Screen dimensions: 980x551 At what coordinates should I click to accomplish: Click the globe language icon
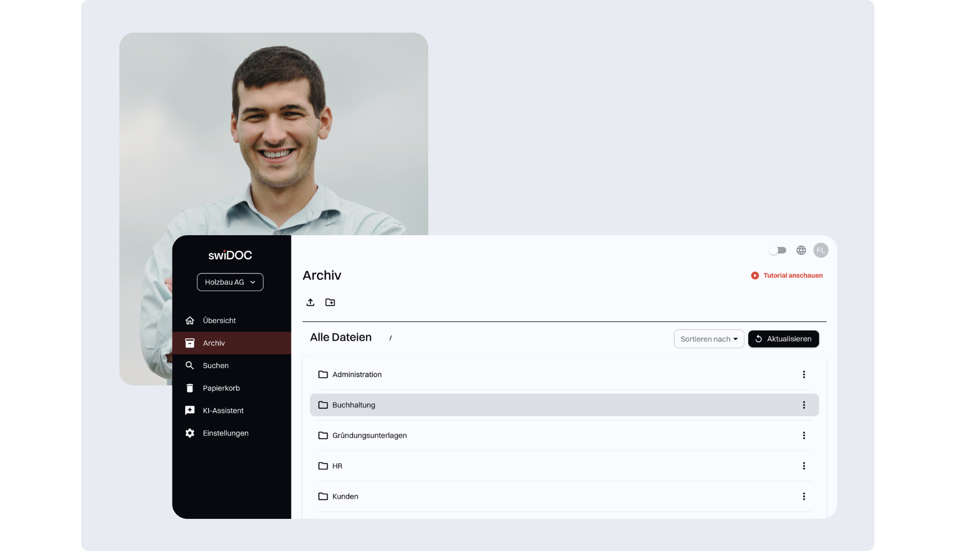click(x=801, y=251)
